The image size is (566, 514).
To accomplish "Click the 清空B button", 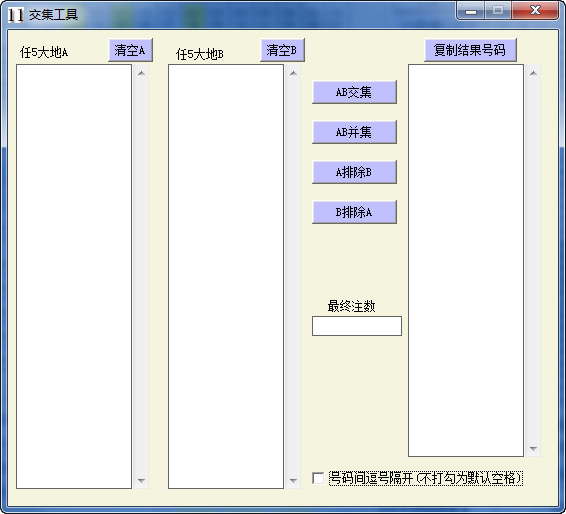I will coord(282,50).
